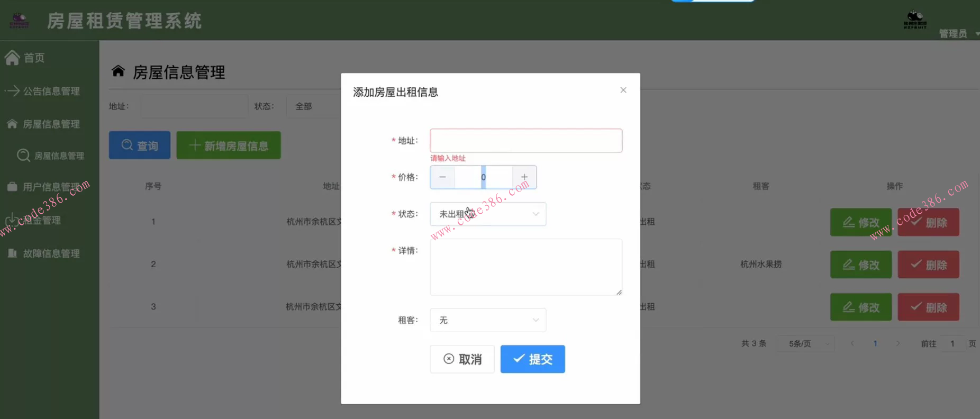Click the 序号 column header
980x419 pixels.
click(153, 186)
